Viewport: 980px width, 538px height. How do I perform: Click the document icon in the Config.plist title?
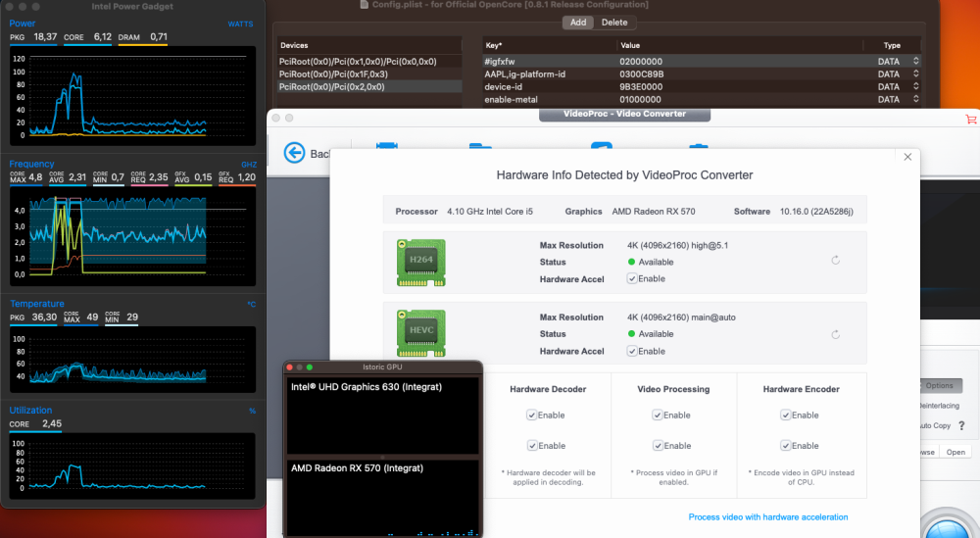(x=365, y=4)
